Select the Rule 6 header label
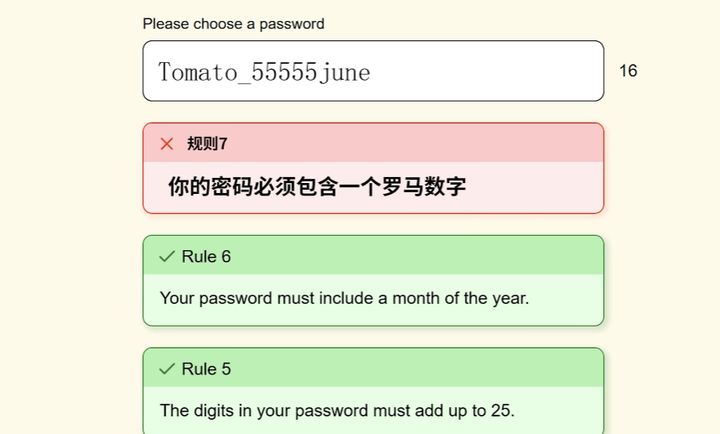The image size is (720, 434). pos(206,256)
